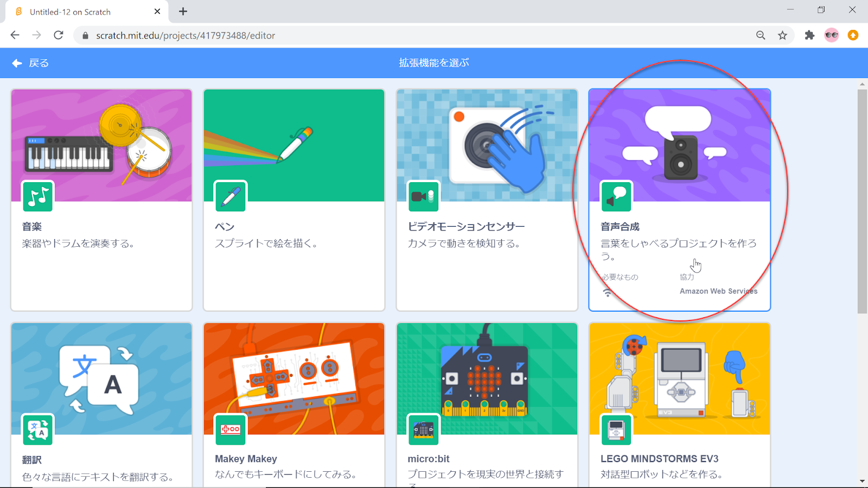This screenshot has height=488, width=868.
Task: Click the Wi-Fi requirement icon on 音声合成 card
Action: point(608,293)
